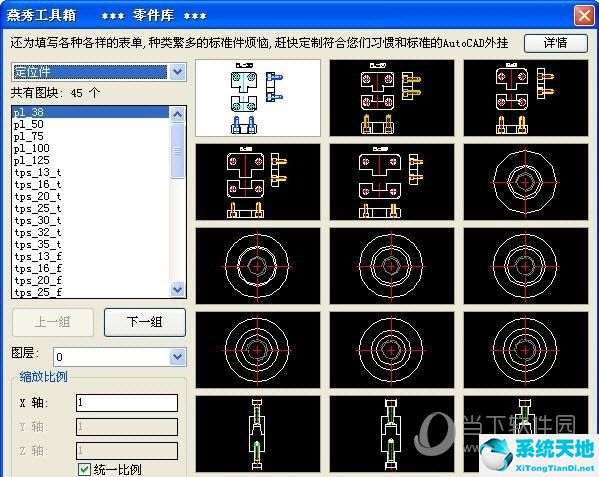Viewport: 599px width, 477px height.
Task: Focus the X 轴 scale input field
Action: pyautogui.click(x=127, y=403)
